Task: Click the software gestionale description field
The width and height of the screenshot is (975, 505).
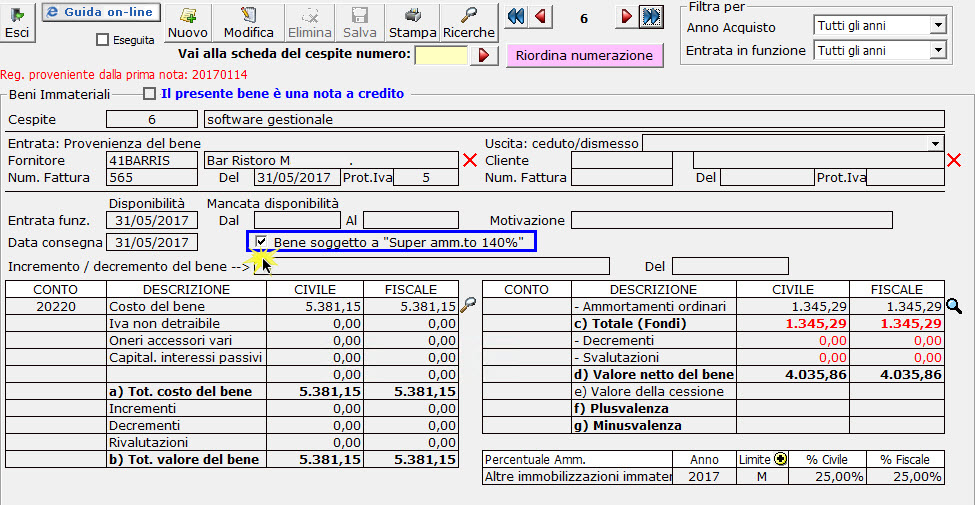Action: 574,119
